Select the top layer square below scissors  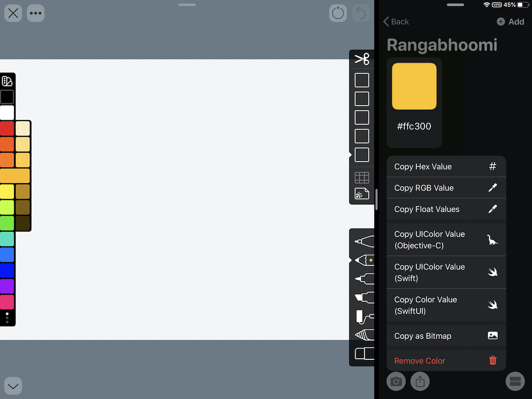[x=362, y=80]
